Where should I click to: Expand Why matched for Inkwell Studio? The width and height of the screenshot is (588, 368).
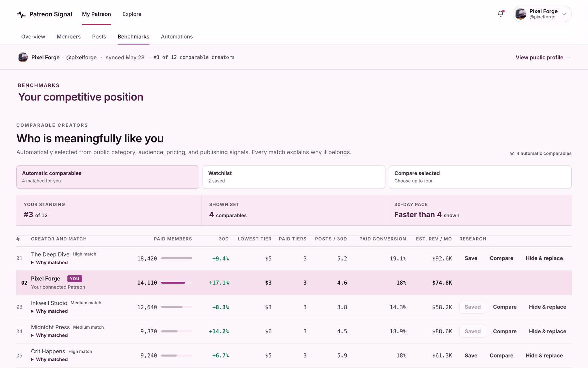coord(49,311)
